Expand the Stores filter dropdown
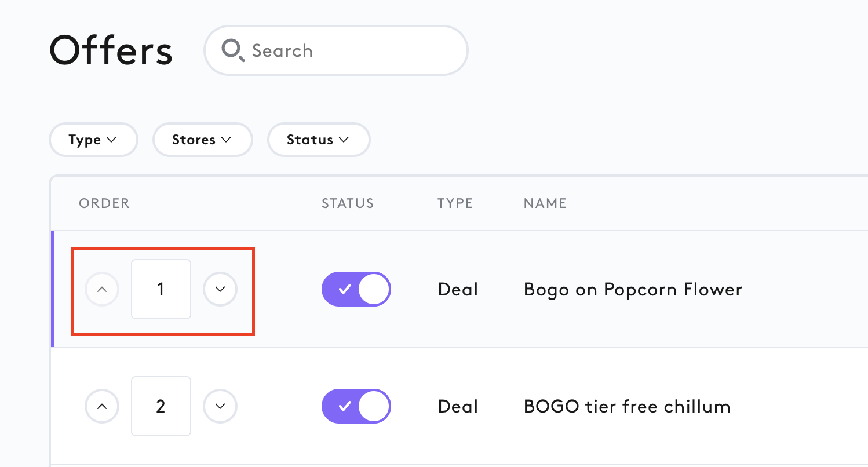The image size is (868, 467). coord(202,140)
